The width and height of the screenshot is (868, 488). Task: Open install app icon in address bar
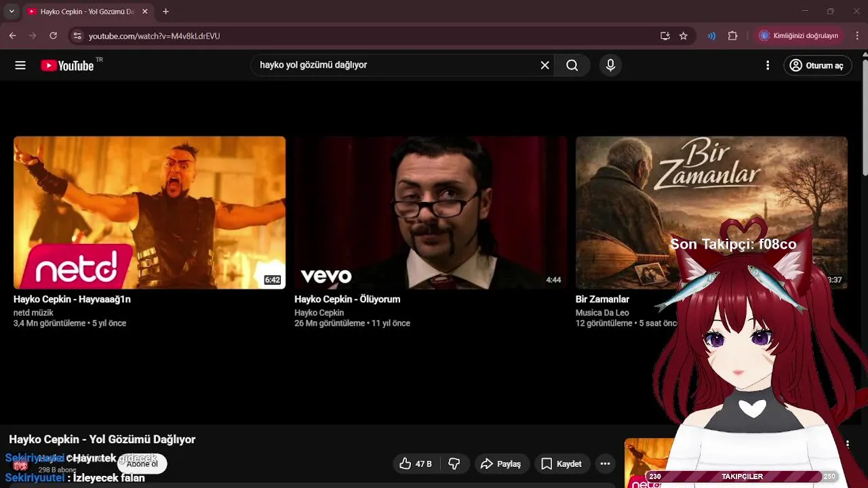665,36
